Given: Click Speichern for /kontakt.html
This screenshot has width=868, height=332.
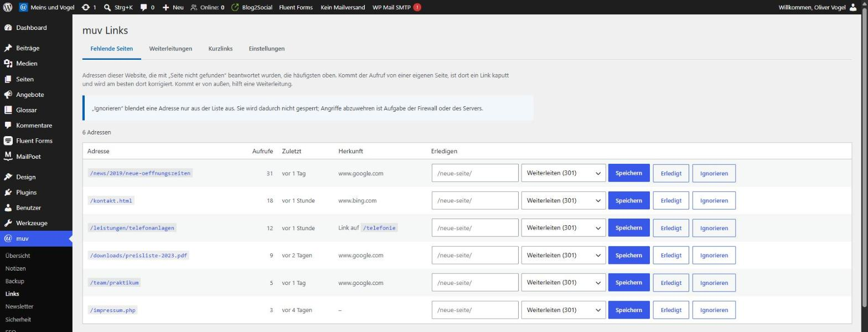Looking at the screenshot, I should pos(629,200).
